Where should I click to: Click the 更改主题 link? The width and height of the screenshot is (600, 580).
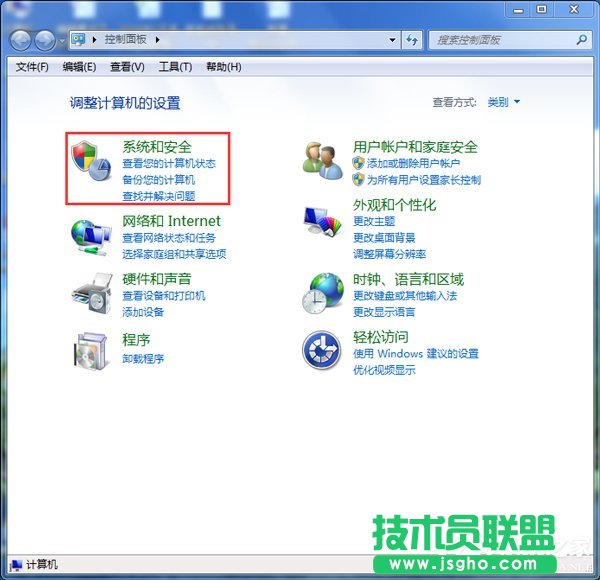point(374,221)
